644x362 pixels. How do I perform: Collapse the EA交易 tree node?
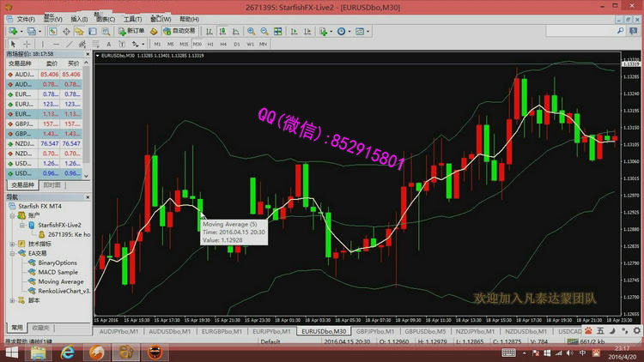click(x=12, y=253)
